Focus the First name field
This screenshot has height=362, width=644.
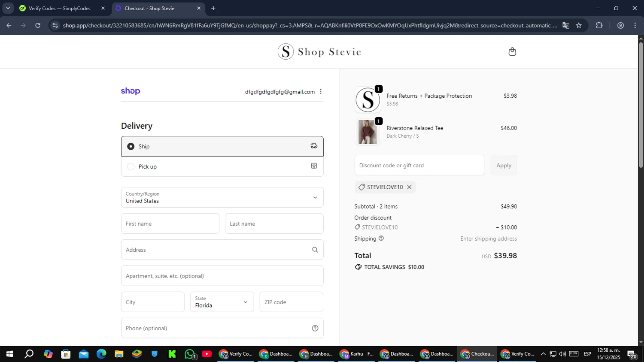(170, 223)
